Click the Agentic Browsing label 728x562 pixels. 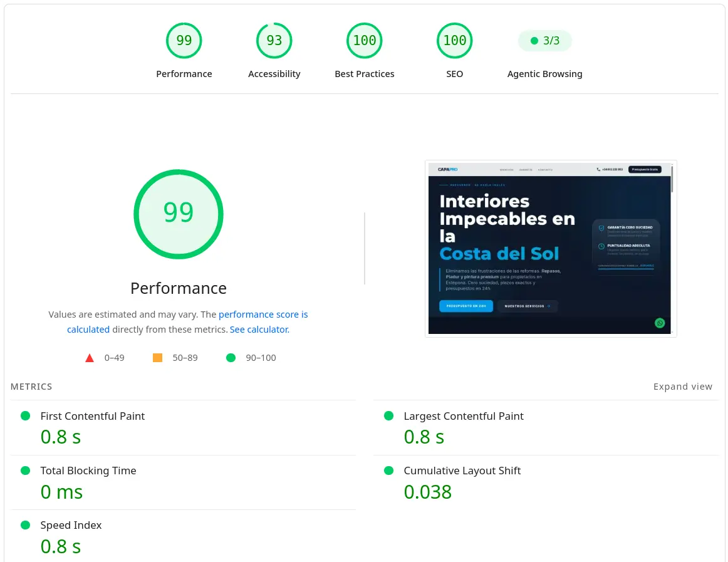544,74
